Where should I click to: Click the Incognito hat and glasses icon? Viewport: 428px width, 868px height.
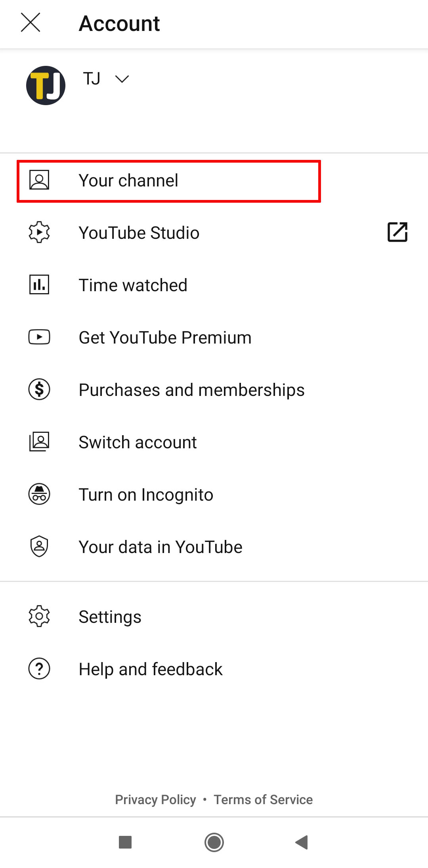39,494
